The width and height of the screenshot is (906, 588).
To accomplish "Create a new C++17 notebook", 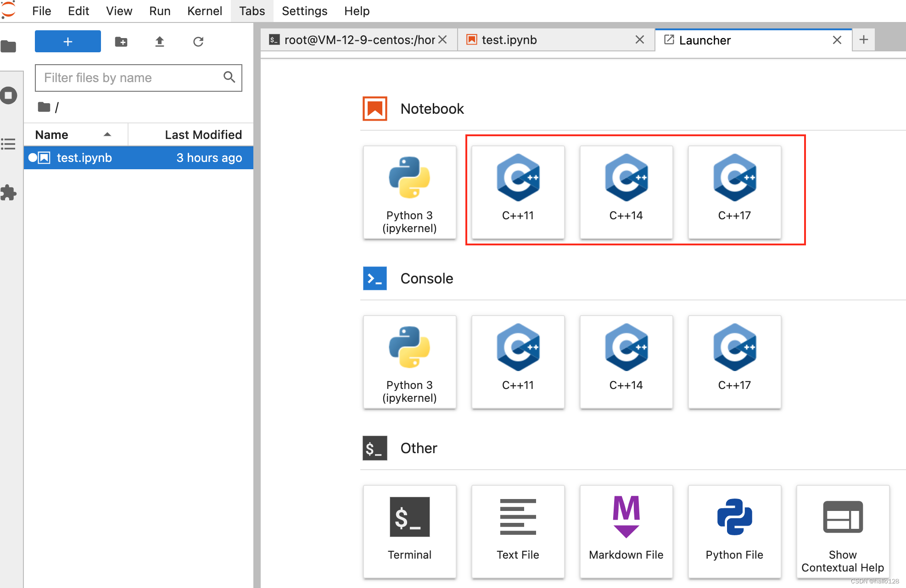I will (x=734, y=192).
